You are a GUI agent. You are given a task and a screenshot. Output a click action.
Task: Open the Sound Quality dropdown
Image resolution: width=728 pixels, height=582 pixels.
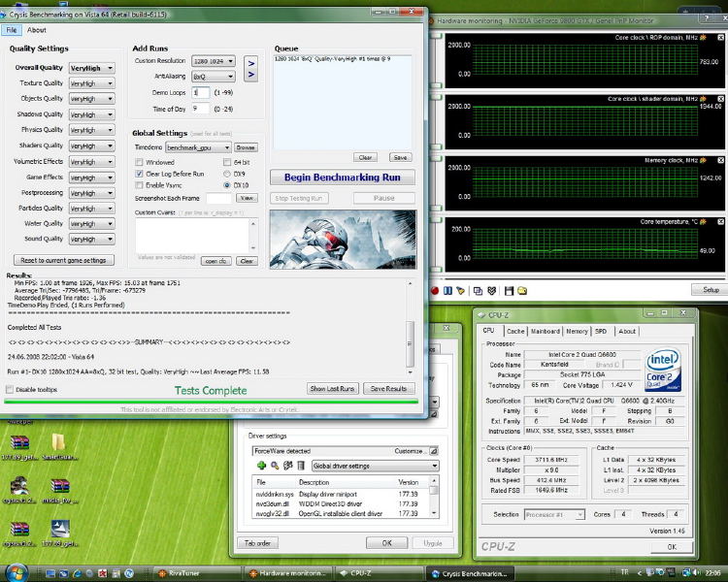coord(92,240)
